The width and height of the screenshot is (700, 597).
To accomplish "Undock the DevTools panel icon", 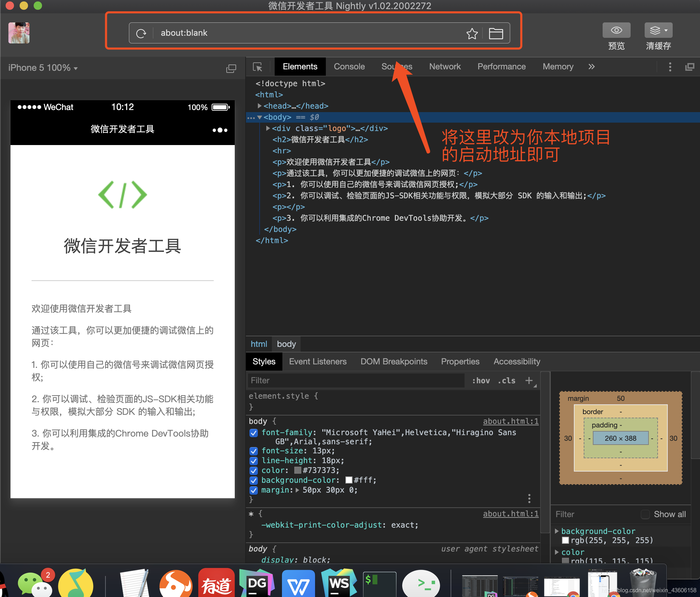I will pos(689,67).
